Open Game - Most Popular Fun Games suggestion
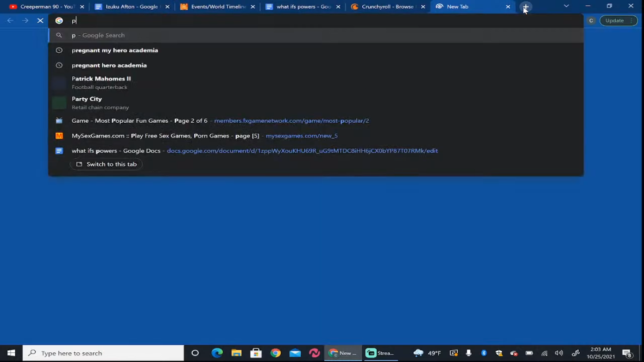 pos(316,120)
